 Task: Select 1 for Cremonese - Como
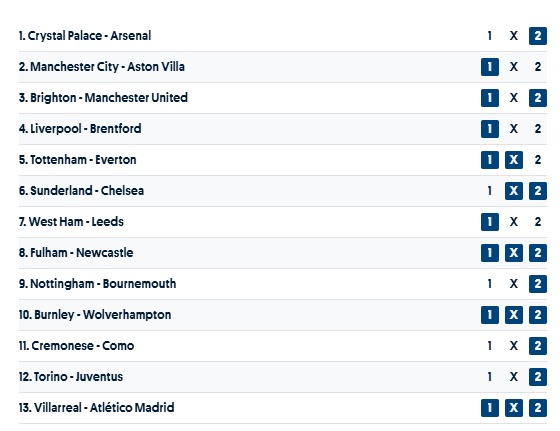tap(490, 346)
